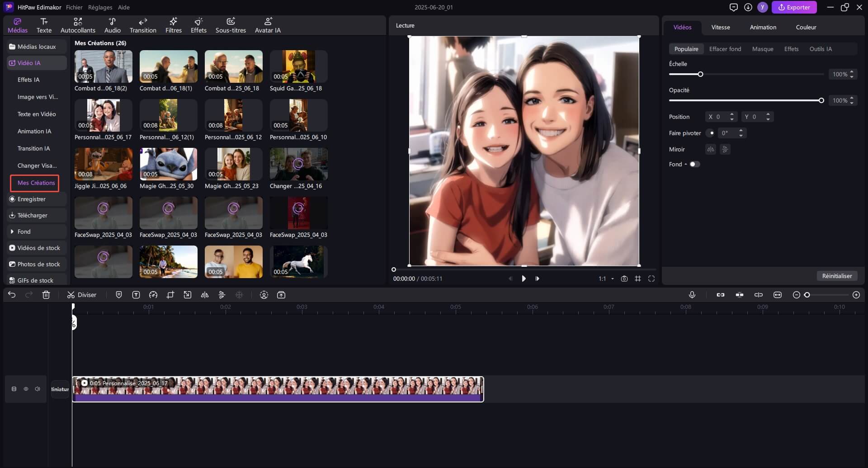Add text with the timeline T icon
868x468 pixels.
click(x=136, y=295)
